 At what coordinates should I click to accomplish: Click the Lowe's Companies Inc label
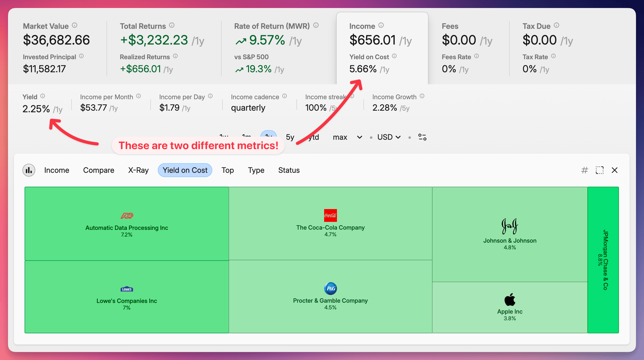[x=127, y=301]
